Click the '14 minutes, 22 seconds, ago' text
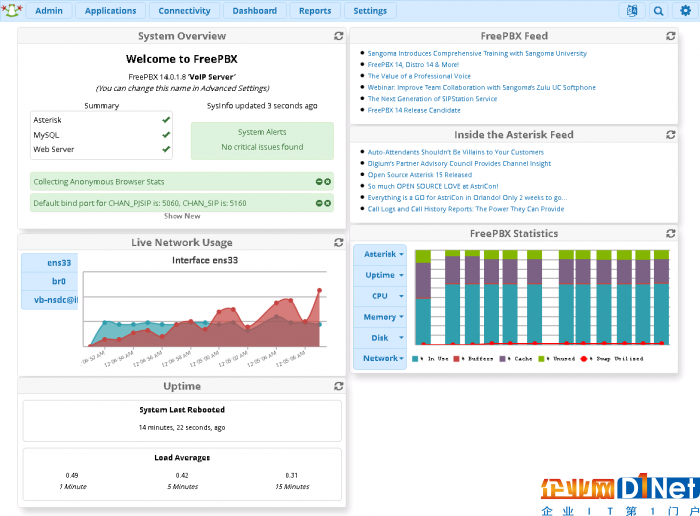This screenshot has height=516, width=700. tap(182, 428)
